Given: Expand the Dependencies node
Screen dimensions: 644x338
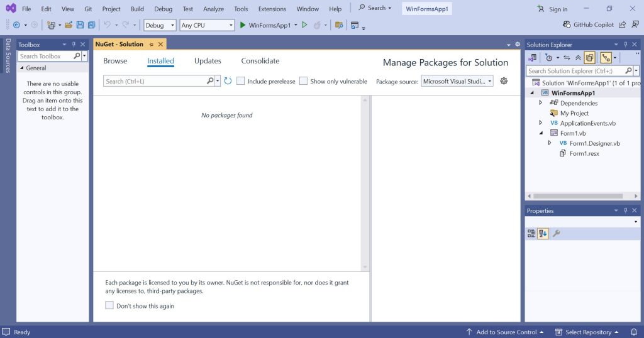Looking at the screenshot, I should [x=540, y=102].
